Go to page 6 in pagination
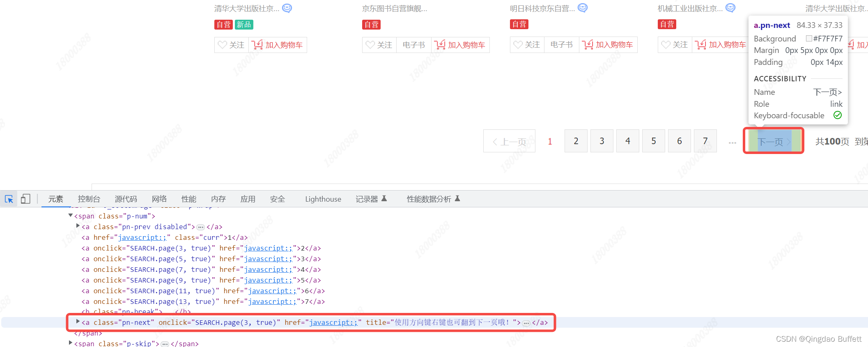868x347 pixels. point(680,141)
